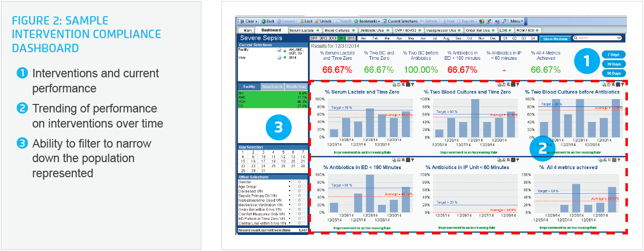Select month Dec in month filter

[493, 38]
